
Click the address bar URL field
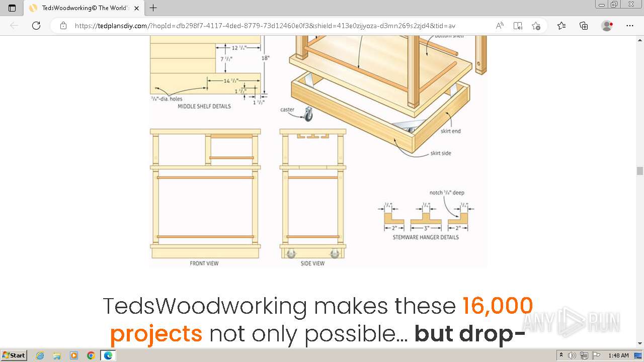pyautogui.click(x=265, y=26)
